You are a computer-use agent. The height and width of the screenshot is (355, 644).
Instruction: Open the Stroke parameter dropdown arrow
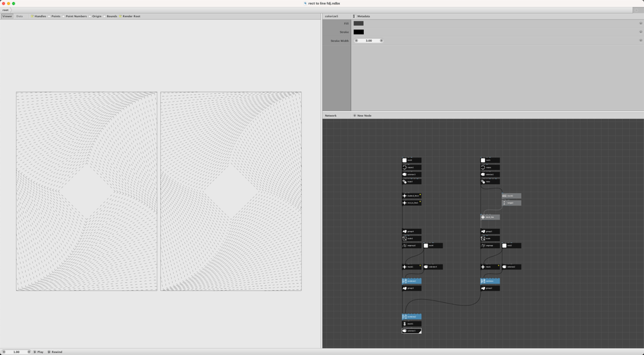tap(640, 32)
